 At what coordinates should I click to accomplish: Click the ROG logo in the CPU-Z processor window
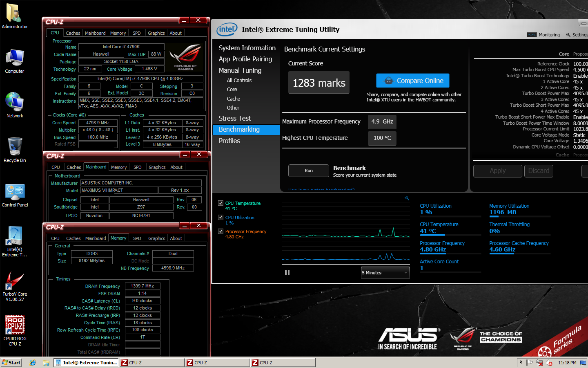pyautogui.click(x=185, y=57)
